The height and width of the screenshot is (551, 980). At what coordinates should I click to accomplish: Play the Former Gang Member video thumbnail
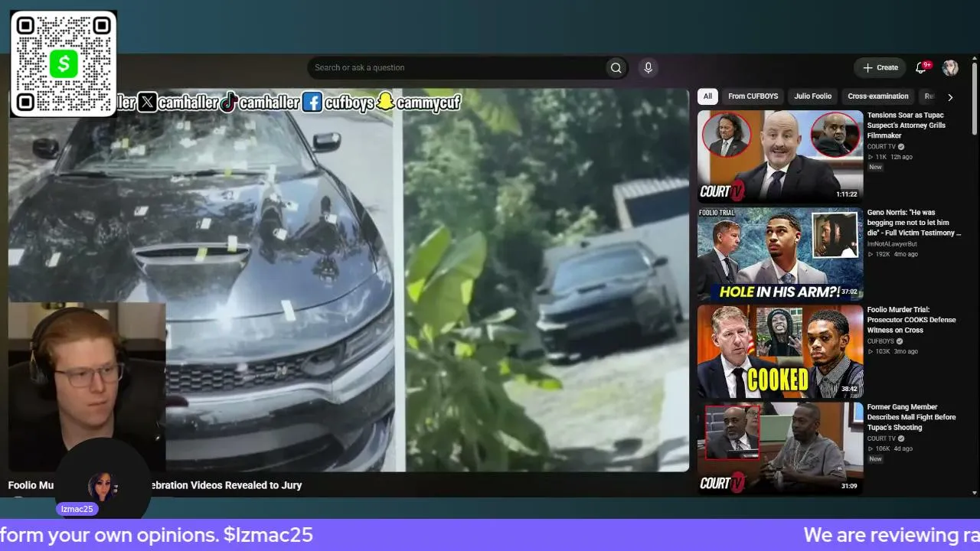[x=780, y=448]
